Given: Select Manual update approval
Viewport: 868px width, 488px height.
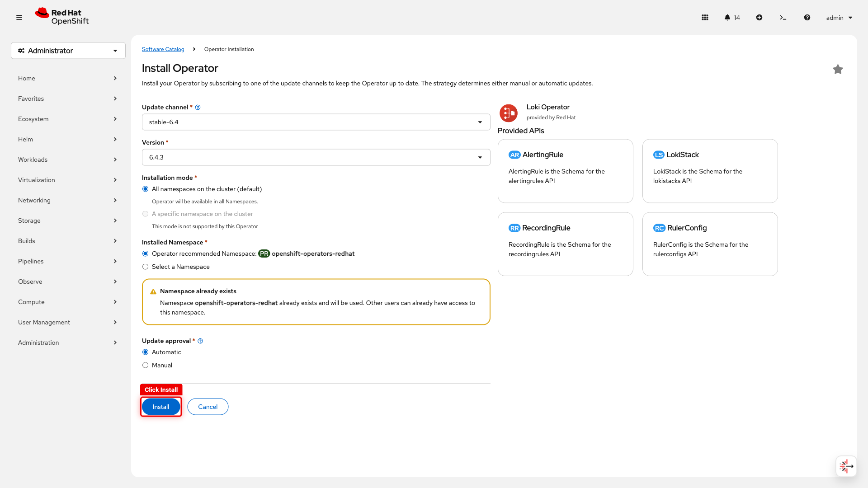Looking at the screenshot, I should 145,365.
